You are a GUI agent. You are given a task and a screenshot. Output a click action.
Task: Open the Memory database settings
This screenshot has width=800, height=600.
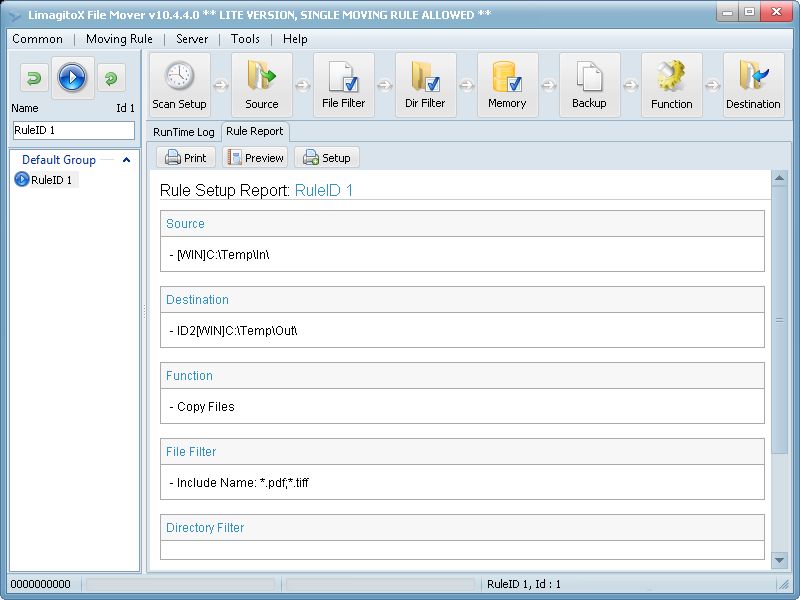pos(508,85)
